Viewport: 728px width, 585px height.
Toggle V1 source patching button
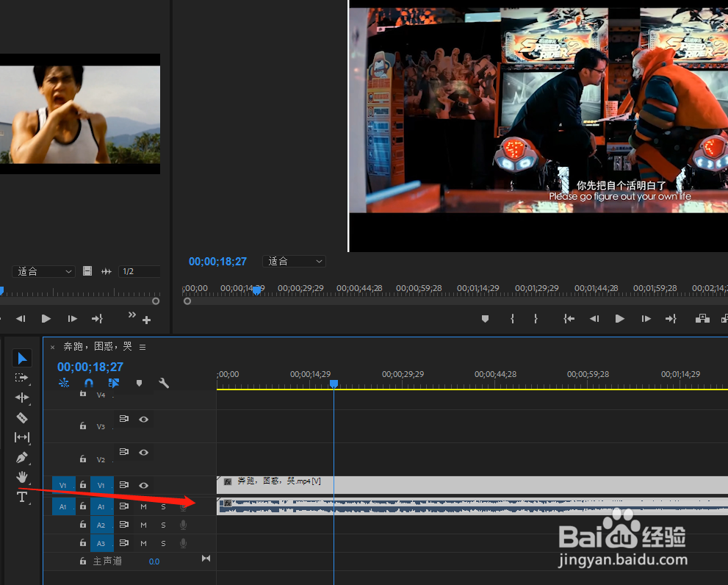pos(63,485)
